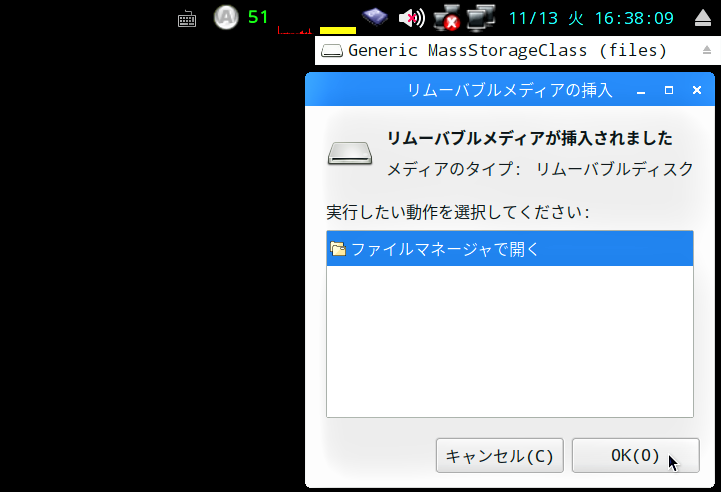The image size is (721, 492).
Task: Click the muted volume speaker icon
Action: click(412, 18)
